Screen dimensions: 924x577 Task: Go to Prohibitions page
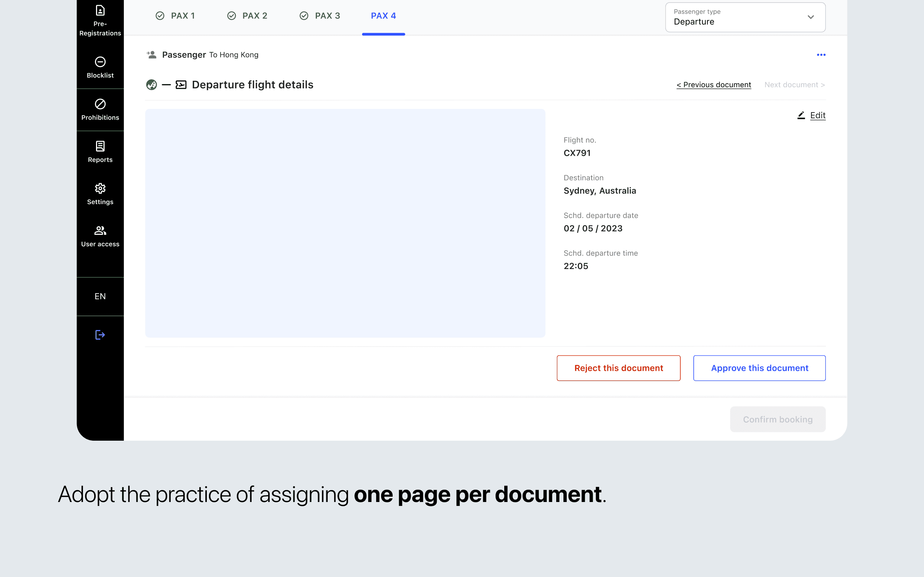click(100, 110)
